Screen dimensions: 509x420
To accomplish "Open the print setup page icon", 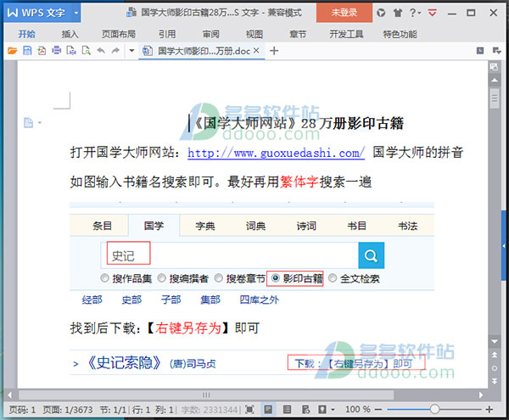I will (71, 51).
